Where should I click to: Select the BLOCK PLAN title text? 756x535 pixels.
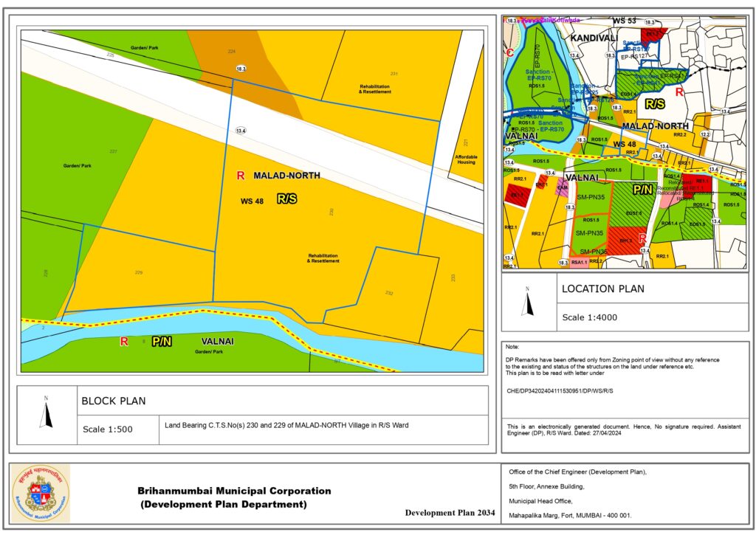click(113, 401)
